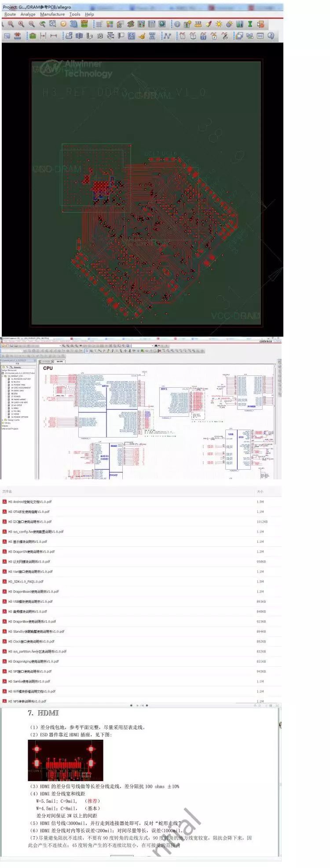This screenshot has height=868, width=330.
Task: Open the Tools menu
Action: (75, 14)
